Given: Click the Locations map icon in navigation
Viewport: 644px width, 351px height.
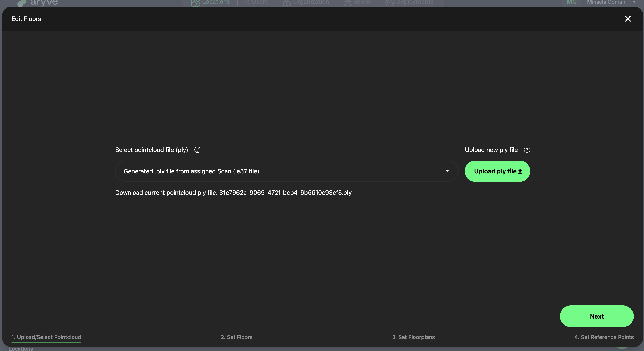Looking at the screenshot, I should (195, 3).
